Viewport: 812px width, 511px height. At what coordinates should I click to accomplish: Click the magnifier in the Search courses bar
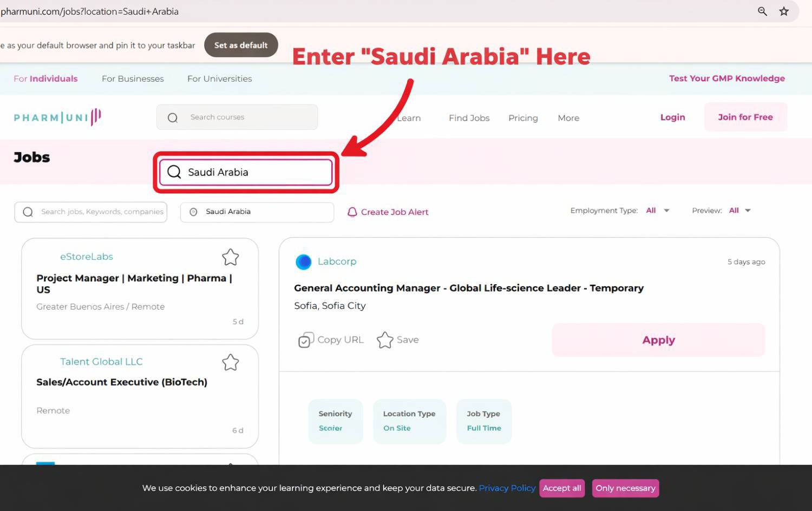(x=172, y=117)
